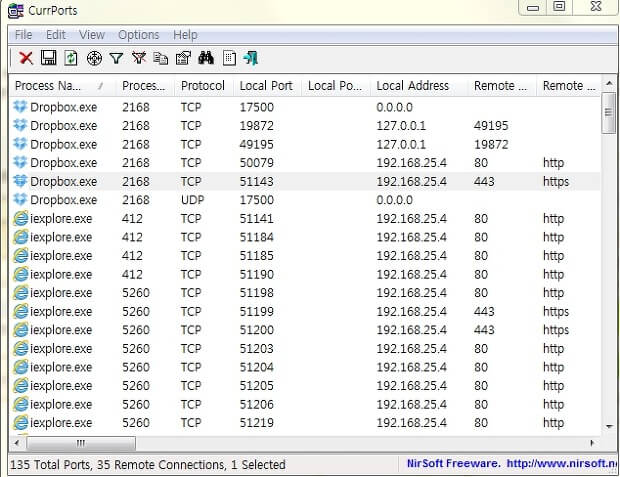
Task: Click the horizontal scrollbar right arrow
Action: pos(592,443)
